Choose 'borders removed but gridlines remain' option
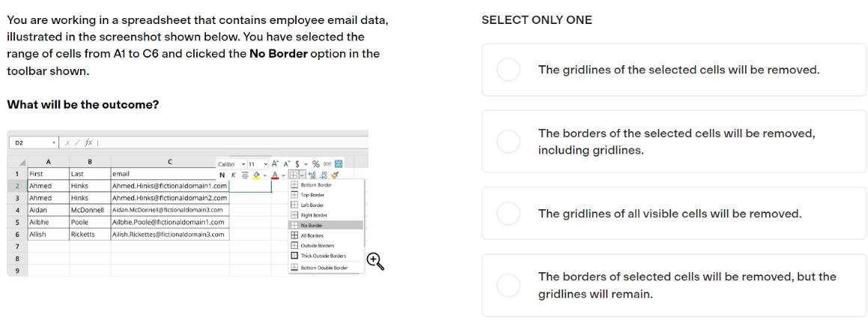Viewport: 868px width, 330px height. (508, 285)
